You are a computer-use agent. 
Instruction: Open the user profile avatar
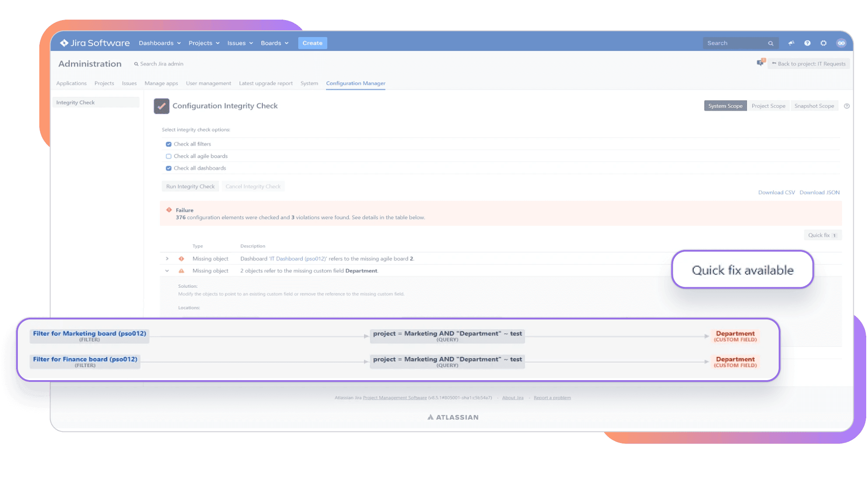point(841,43)
